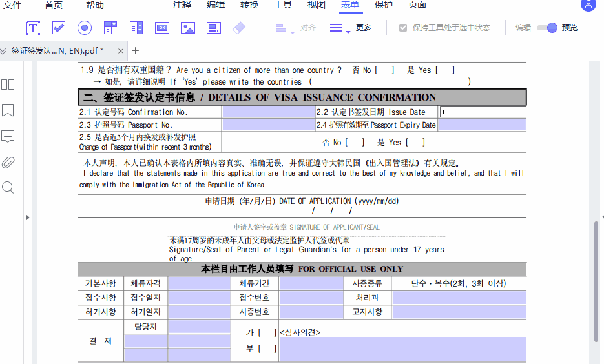Select the radio button form tool

(x=85, y=28)
